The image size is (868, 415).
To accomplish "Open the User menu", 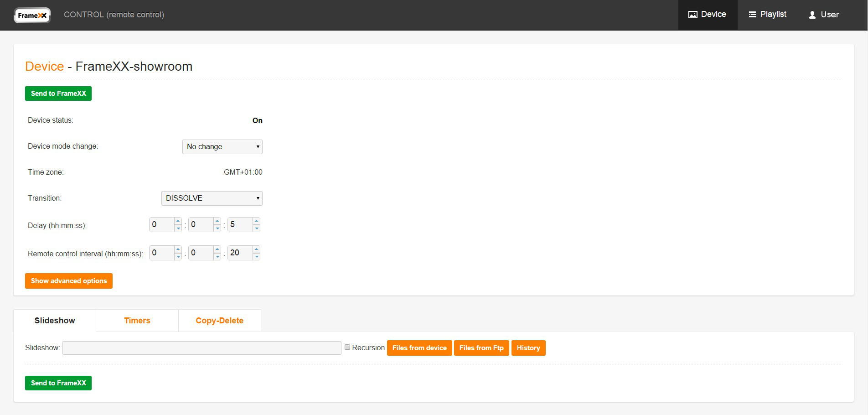I will (824, 15).
